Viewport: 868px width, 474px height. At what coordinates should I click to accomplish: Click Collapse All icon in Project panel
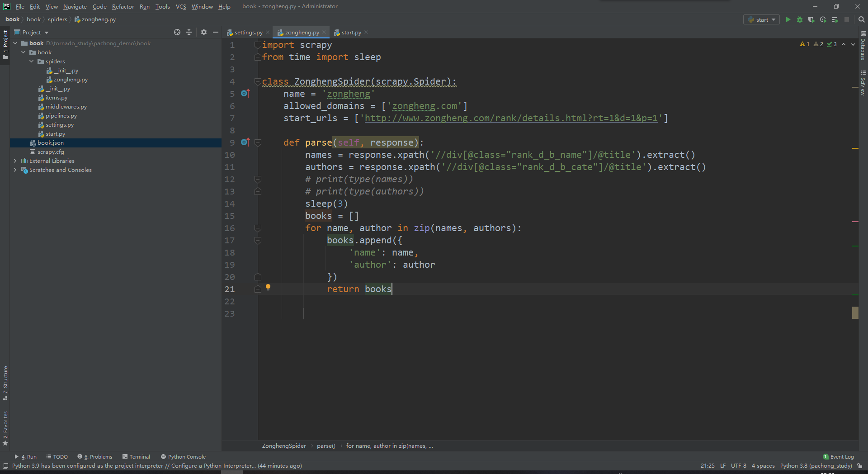[x=189, y=32]
